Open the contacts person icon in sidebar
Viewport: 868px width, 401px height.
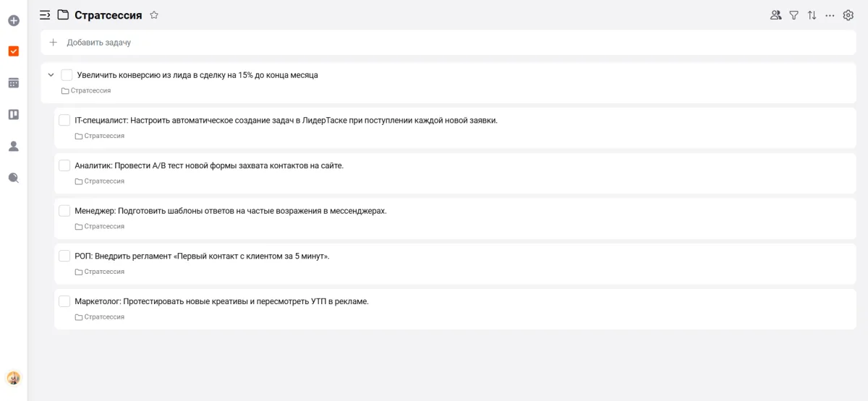(x=14, y=146)
